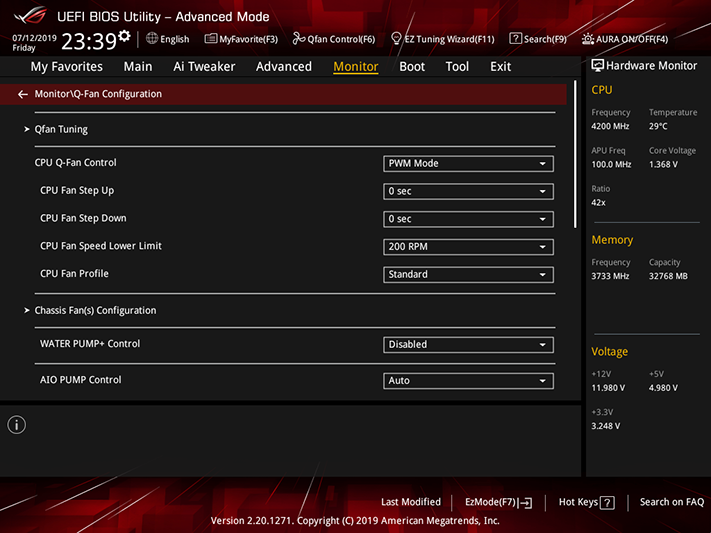Switch to the Advanced tab
The width and height of the screenshot is (711, 533).
click(284, 67)
